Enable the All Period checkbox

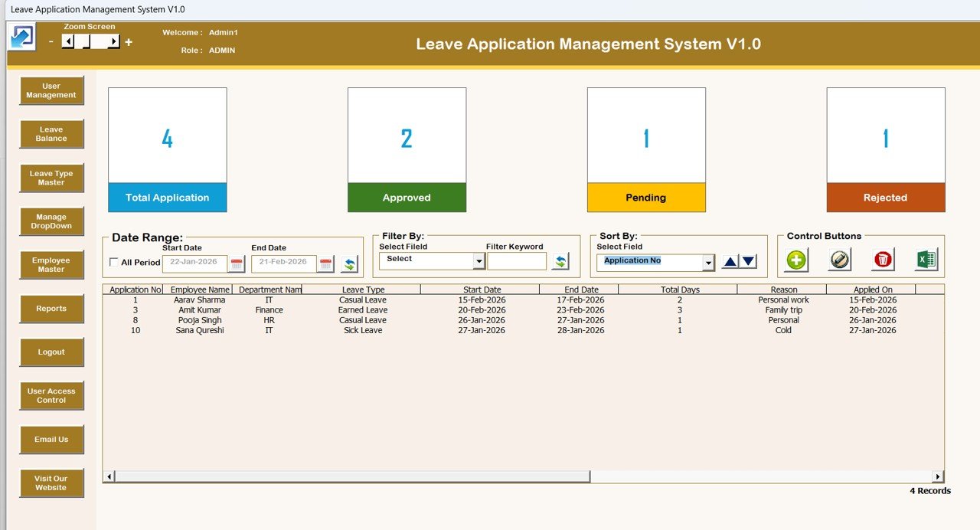coord(115,263)
